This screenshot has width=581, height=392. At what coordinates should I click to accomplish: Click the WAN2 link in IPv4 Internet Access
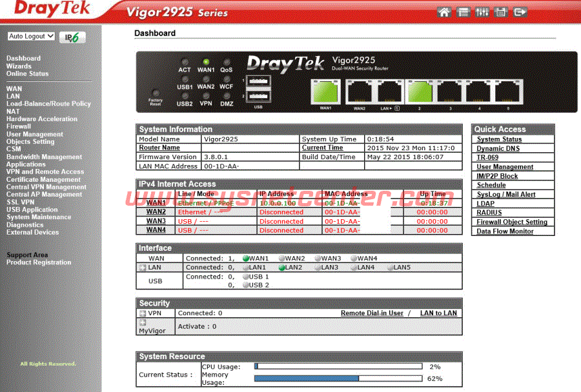pyautogui.click(x=156, y=212)
